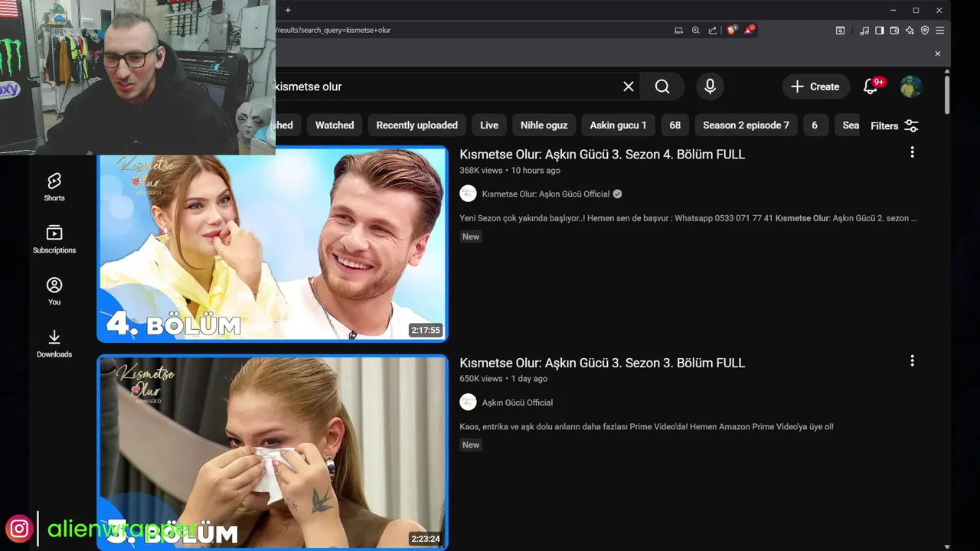This screenshot has width=980, height=551.
Task: Open Subscriptions in the sidebar
Action: (x=54, y=239)
